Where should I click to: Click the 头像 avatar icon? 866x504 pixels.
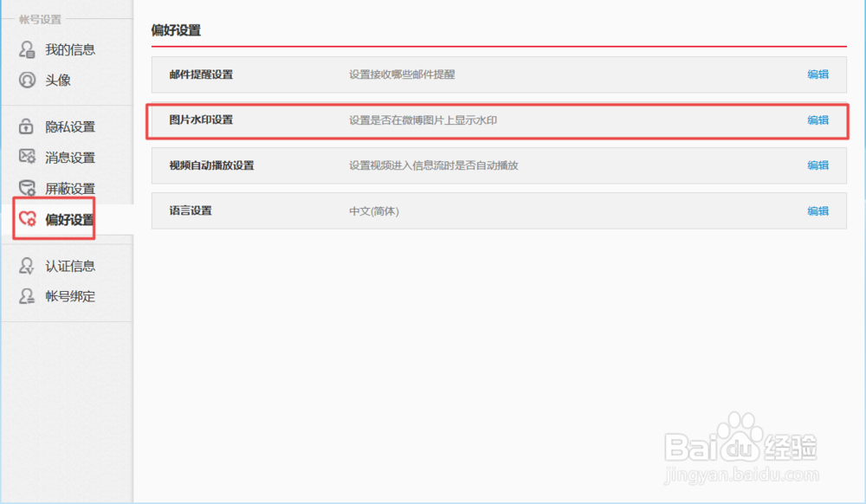point(27,80)
